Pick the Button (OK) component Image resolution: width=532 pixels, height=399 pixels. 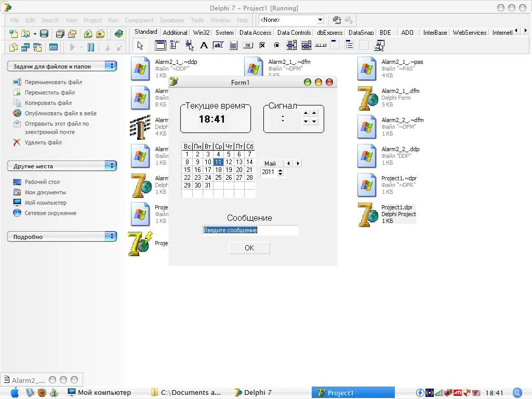click(248, 45)
